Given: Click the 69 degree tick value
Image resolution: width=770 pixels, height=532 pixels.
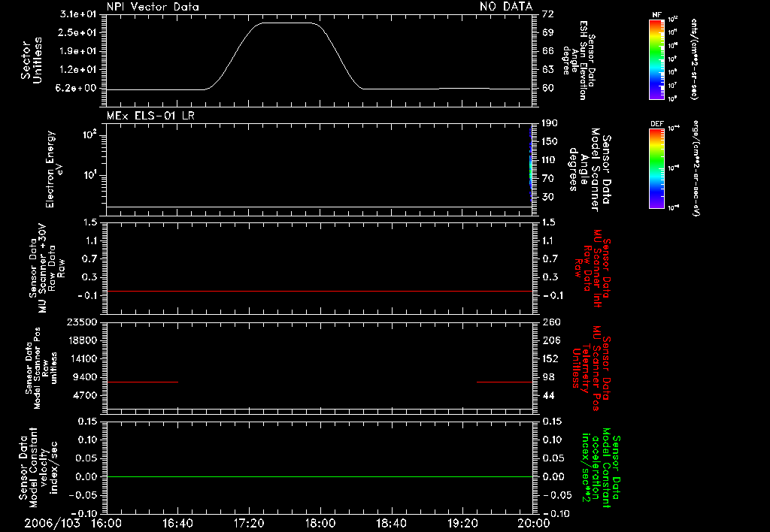Looking at the screenshot, I should 548,32.
